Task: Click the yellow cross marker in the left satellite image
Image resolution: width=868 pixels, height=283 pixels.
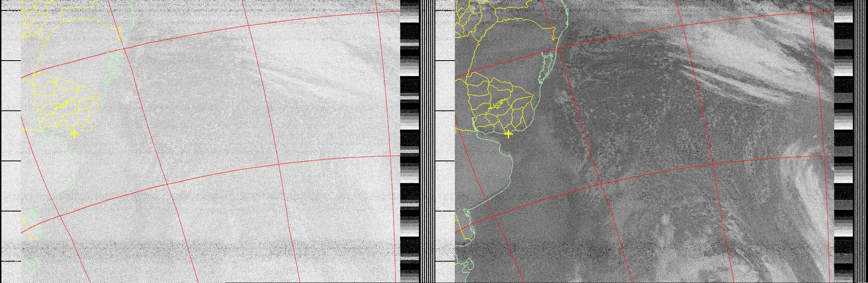Action: [x=74, y=134]
